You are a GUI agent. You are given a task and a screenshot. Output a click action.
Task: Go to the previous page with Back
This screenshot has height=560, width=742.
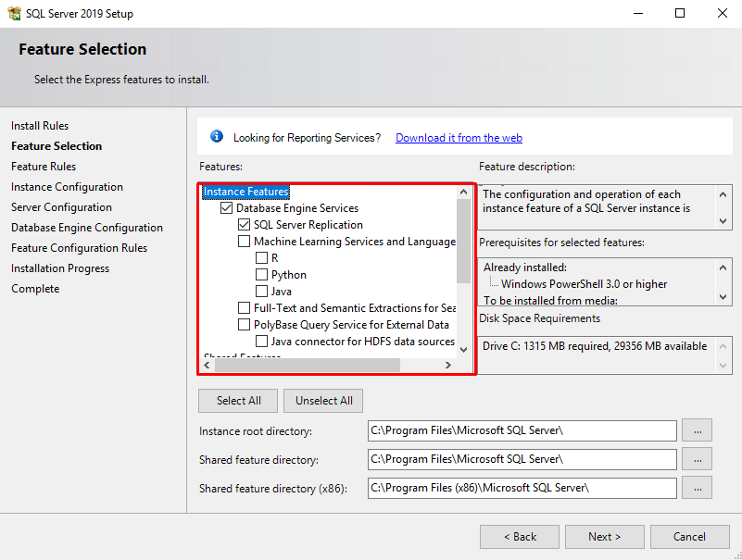click(520, 537)
